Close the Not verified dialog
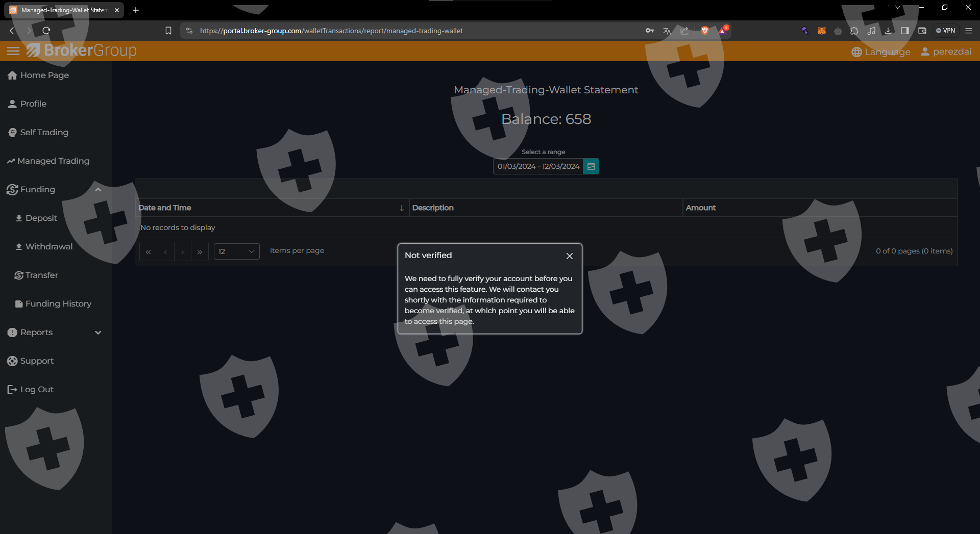 click(570, 256)
